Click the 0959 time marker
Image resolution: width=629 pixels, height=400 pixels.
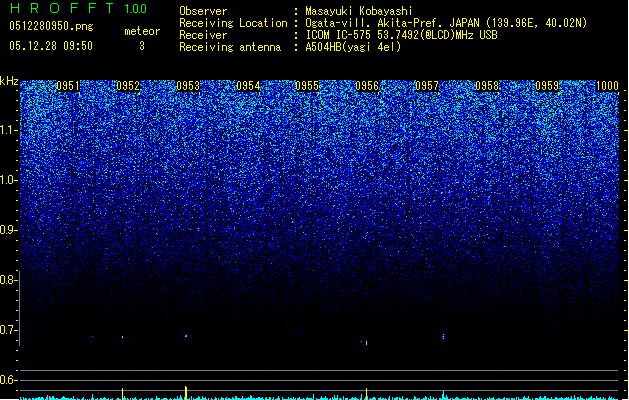tap(547, 86)
